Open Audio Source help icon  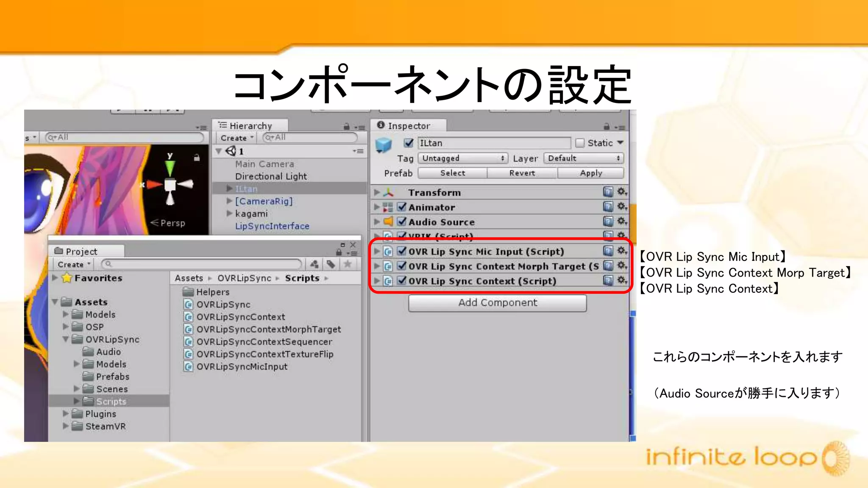coord(608,222)
